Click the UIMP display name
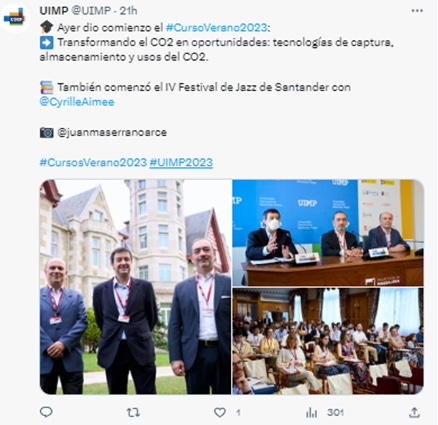Image resolution: width=438 pixels, height=425 pixels. 54,11
